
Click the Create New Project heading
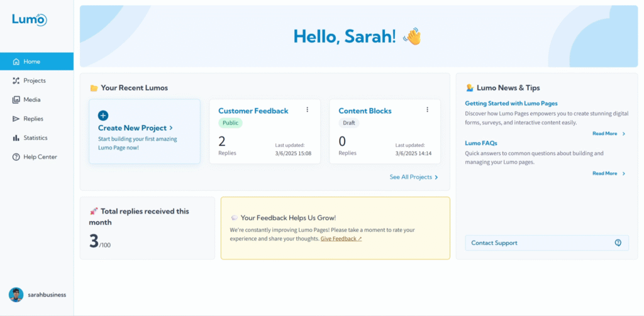[132, 128]
